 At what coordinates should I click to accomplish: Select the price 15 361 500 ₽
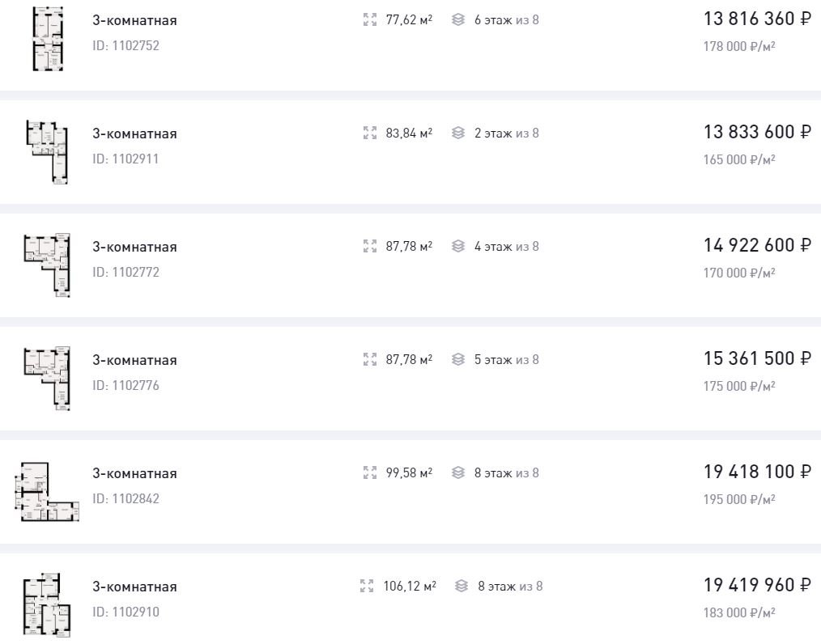[x=757, y=358]
